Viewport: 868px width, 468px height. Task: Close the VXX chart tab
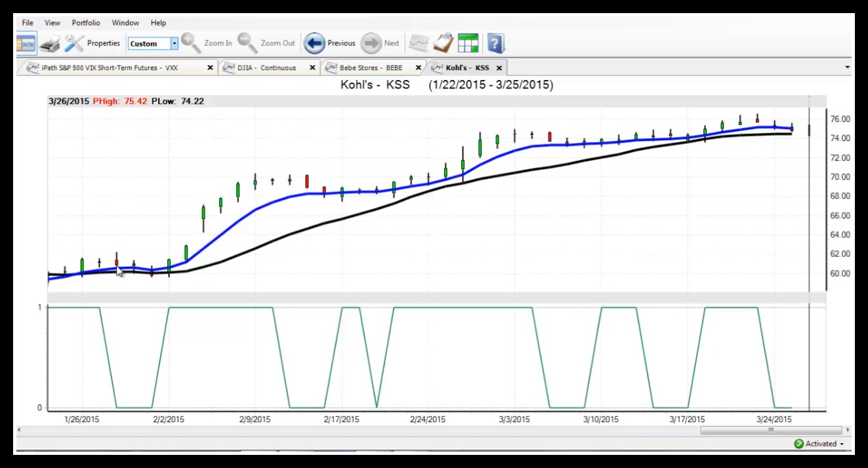pos(210,68)
